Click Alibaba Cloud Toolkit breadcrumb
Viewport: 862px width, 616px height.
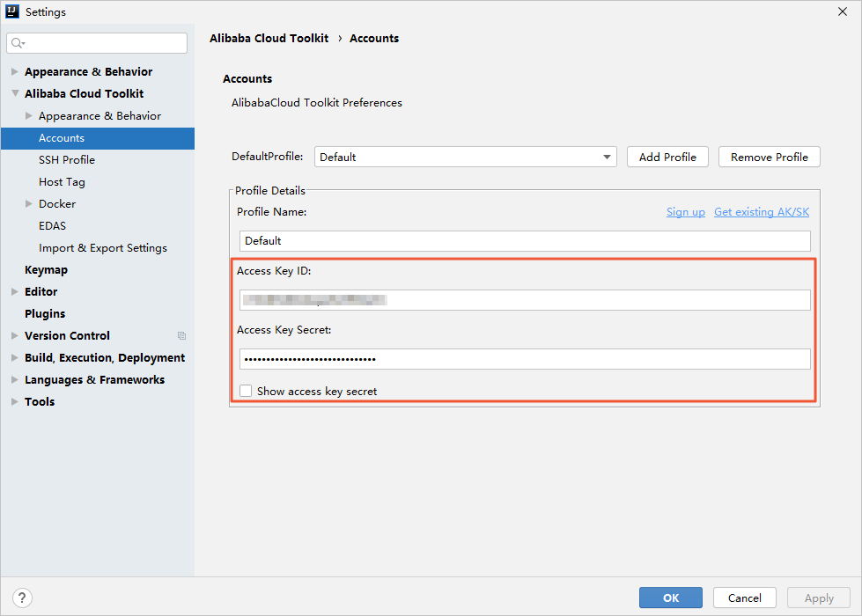click(x=269, y=38)
